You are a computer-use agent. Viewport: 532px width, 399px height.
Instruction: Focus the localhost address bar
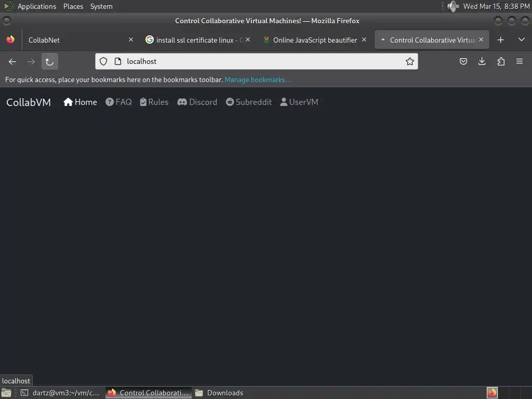(257, 61)
